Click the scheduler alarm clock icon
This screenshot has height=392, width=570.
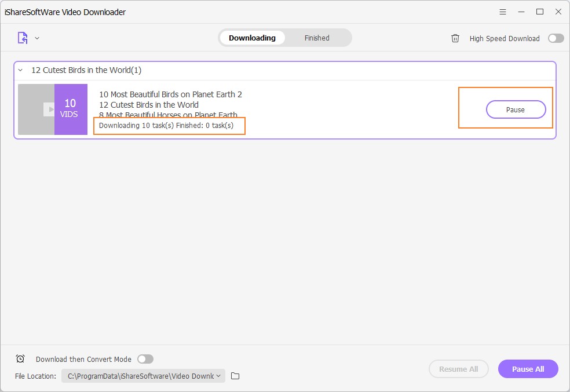(x=20, y=359)
